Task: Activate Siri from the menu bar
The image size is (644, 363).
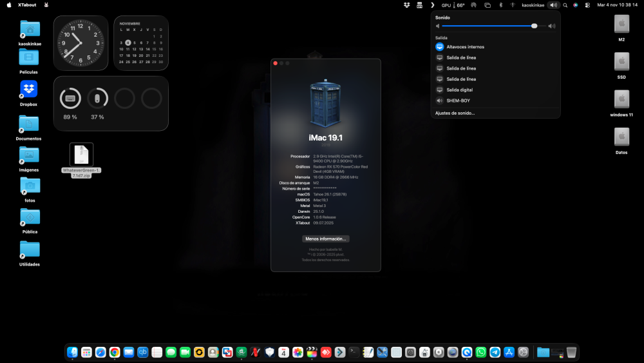Action: (x=575, y=5)
